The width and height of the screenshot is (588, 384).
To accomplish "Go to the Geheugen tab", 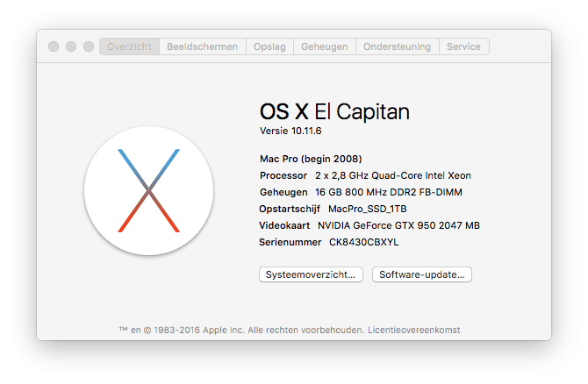I will (325, 46).
